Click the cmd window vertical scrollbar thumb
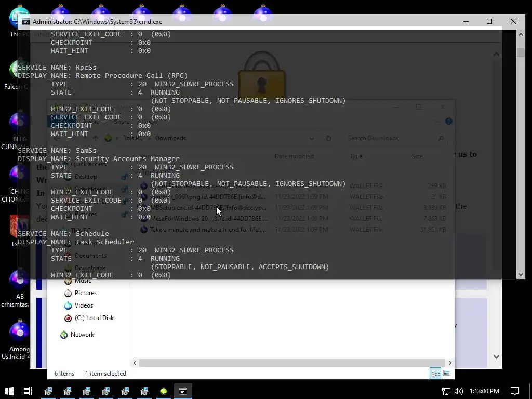 point(521,52)
